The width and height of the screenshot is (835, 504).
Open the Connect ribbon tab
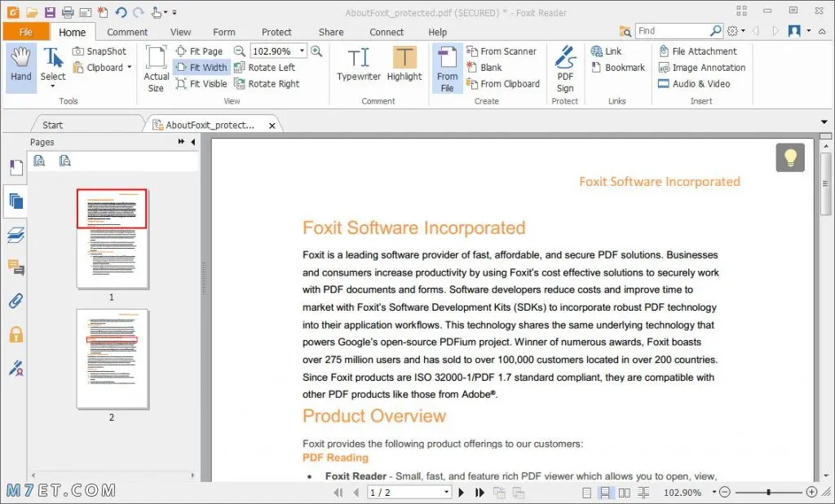click(x=386, y=32)
